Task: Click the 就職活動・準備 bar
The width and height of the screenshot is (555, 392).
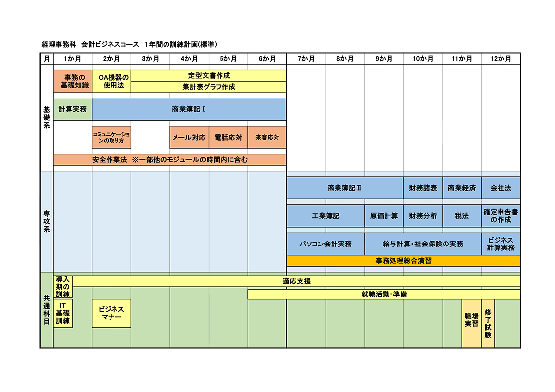Action: [384, 294]
